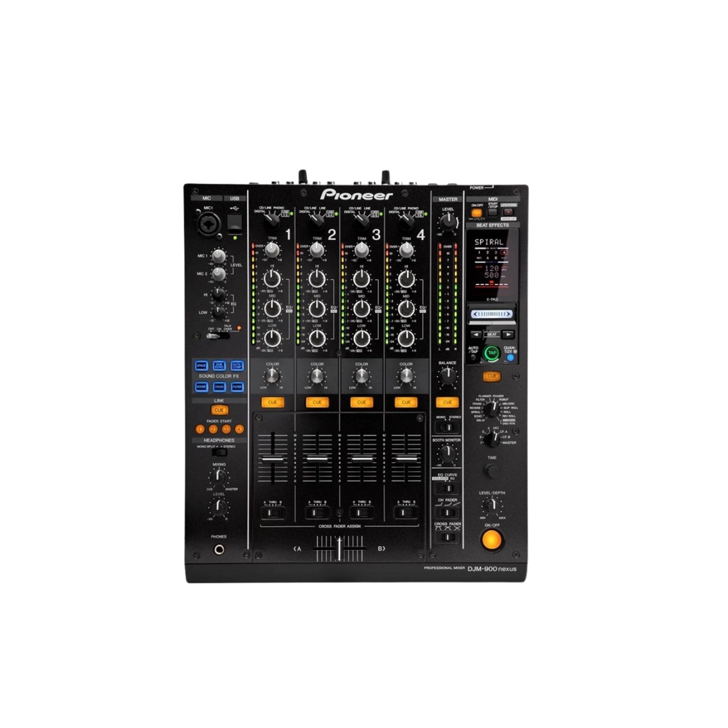Toggle channel 2 crossfader assign switch
The height and width of the screenshot is (728, 728).
[317, 513]
